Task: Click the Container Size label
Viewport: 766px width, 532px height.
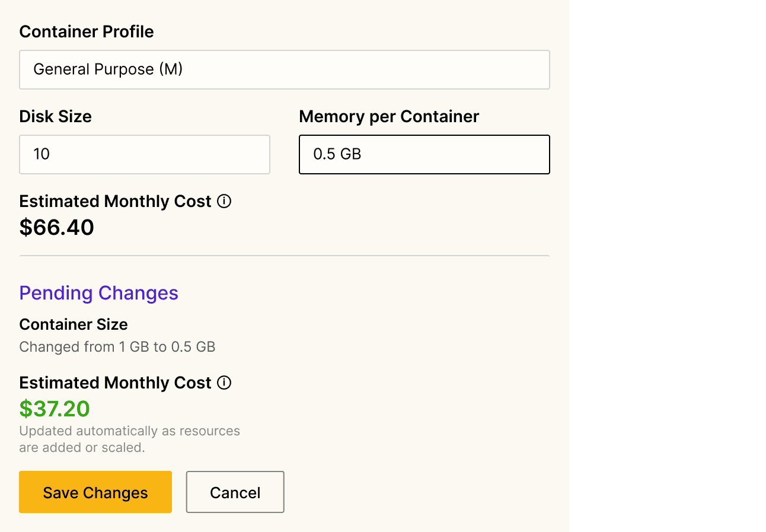Action: (x=74, y=324)
